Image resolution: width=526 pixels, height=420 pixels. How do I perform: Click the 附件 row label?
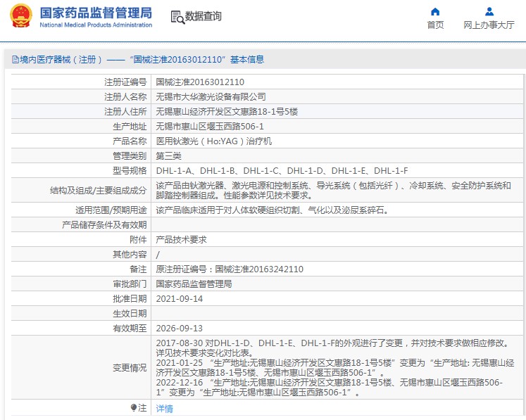tap(138, 240)
